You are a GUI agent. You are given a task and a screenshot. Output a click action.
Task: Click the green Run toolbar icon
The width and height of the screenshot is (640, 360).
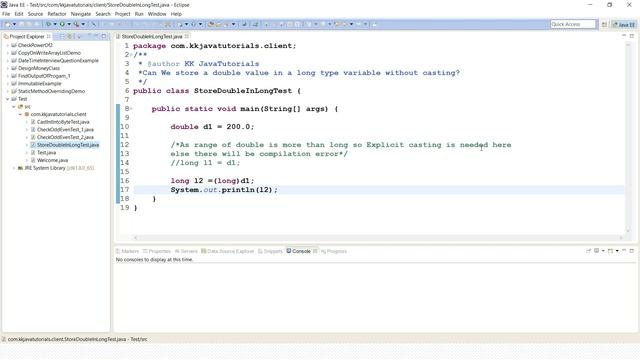62,24
